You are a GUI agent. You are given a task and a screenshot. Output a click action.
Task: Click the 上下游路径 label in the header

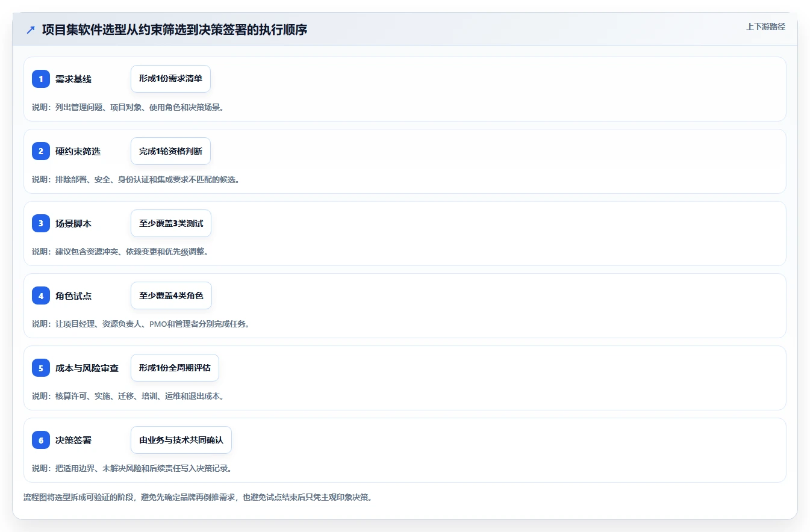click(765, 26)
